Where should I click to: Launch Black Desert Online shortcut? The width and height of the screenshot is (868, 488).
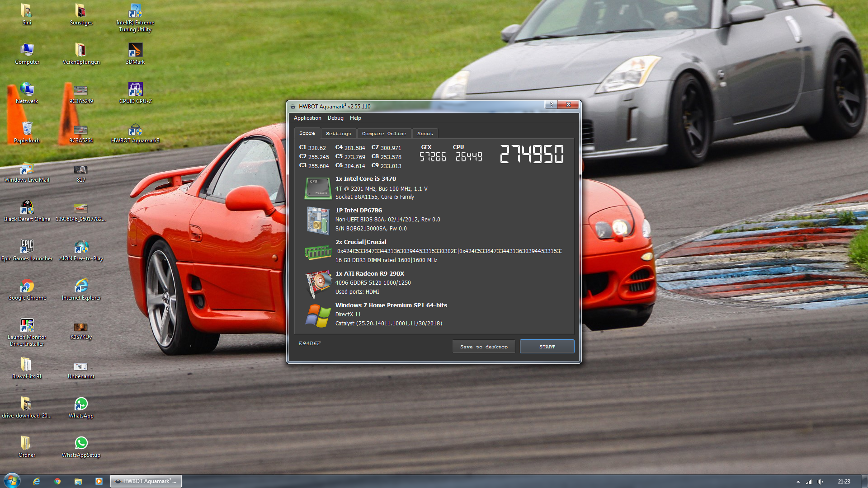click(x=27, y=211)
